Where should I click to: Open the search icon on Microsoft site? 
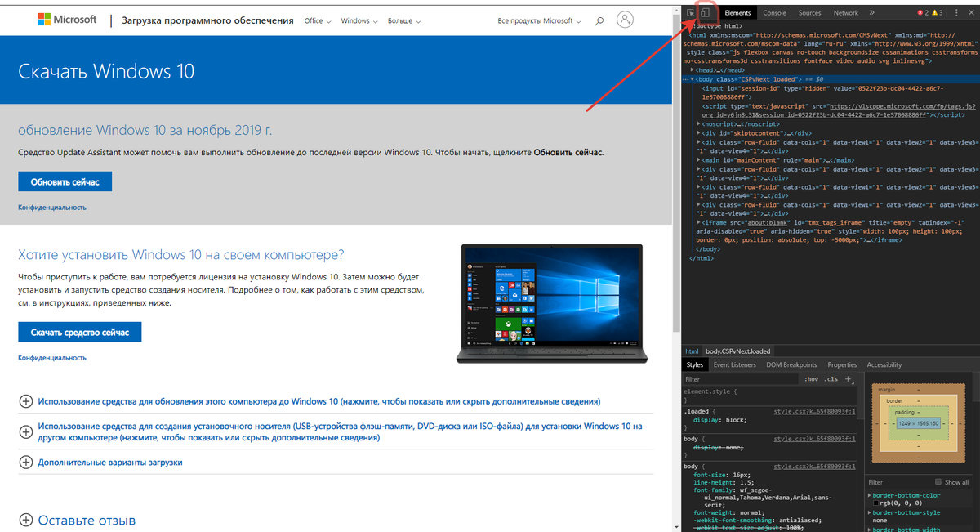tap(599, 19)
